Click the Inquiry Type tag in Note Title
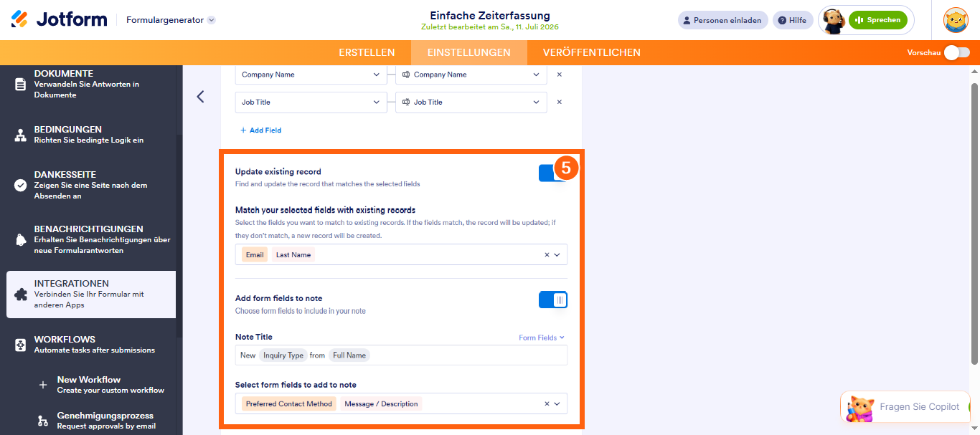The width and height of the screenshot is (980, 435). (283, 355)
